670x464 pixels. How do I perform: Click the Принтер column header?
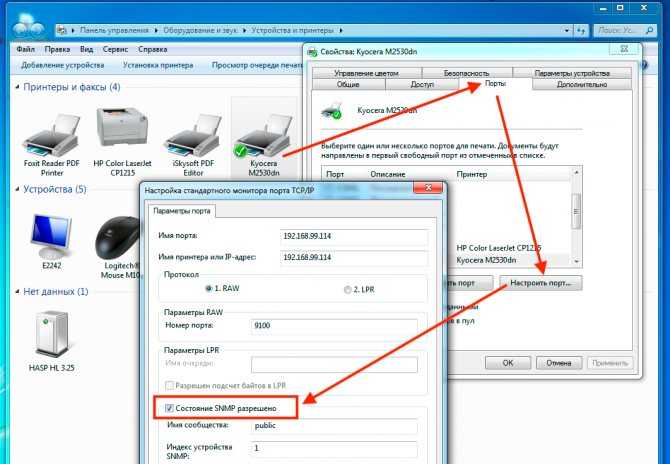472,174
